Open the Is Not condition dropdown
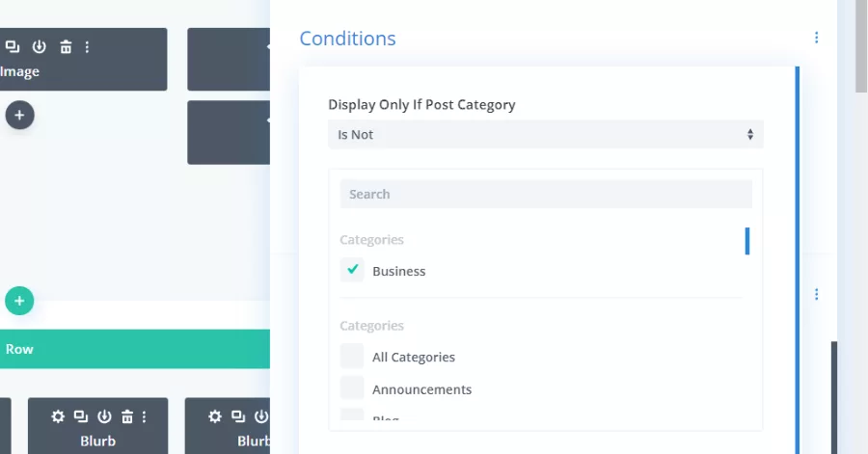The height and width of the screenshot is (454, 868). pos(546,134)
